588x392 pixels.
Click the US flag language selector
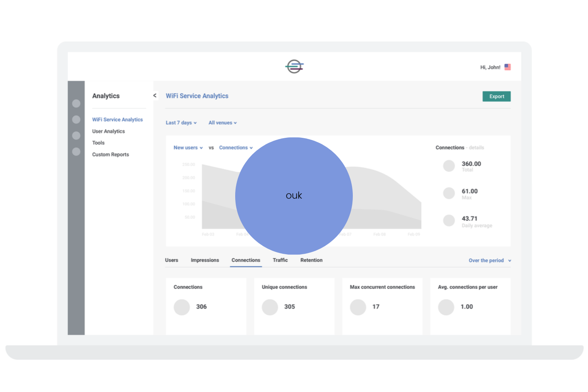(507, 67)
